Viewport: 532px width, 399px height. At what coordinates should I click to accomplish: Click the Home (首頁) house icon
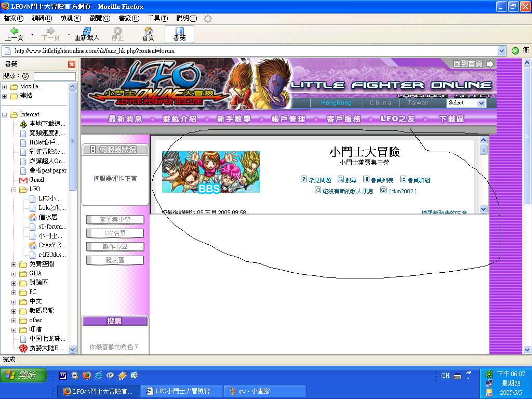click(x=148, y=32)
